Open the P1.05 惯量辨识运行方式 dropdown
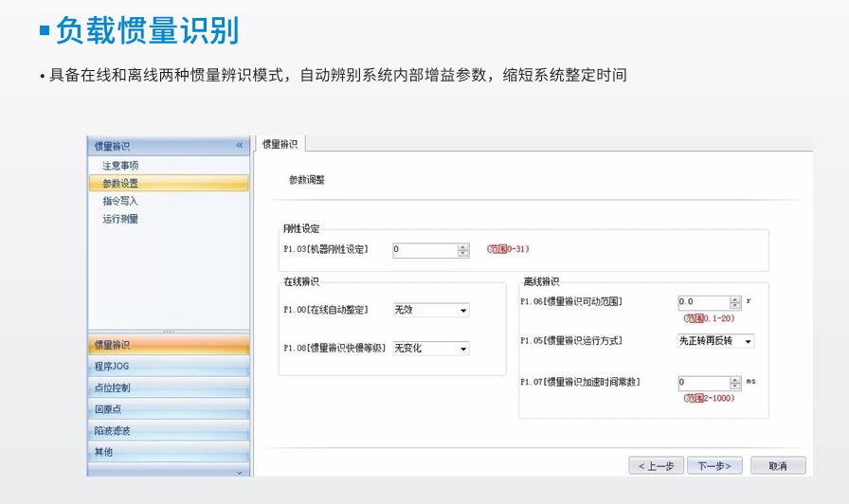Screen dimensions: 849x504 [715, 340]
